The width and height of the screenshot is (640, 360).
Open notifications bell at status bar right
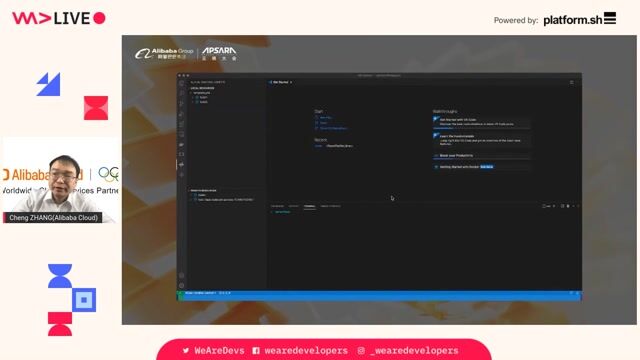tap(577, 293)
